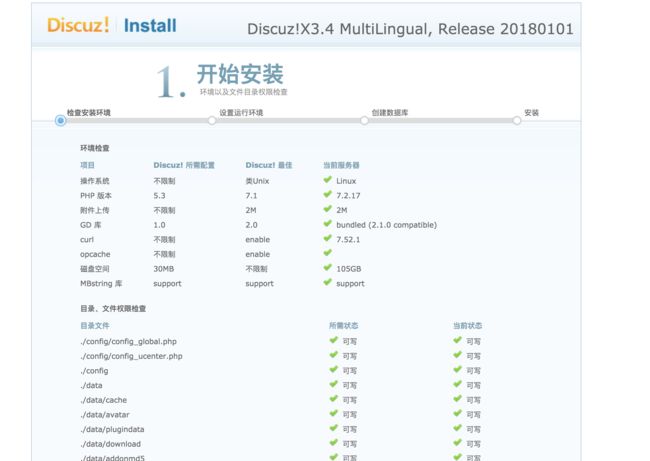The width and height of the screenshot is (650, 461).
Task: Click the 30MB required disk space value
Action: tap(164, 269)
